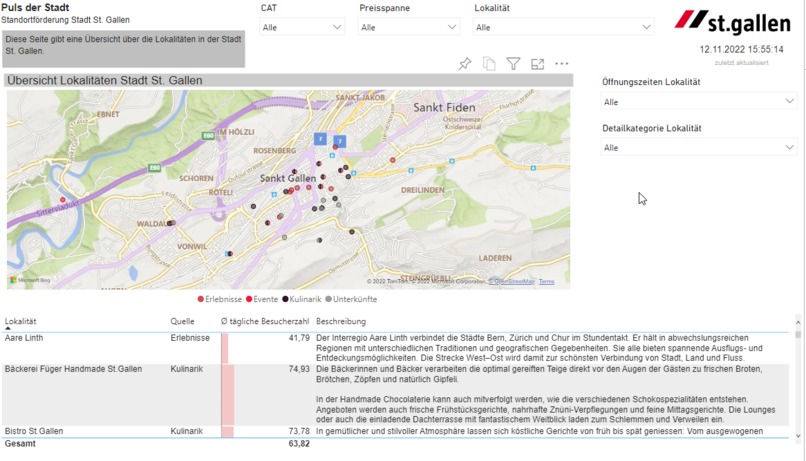Select the Unterkünfte legend entry
This screenshot has height=461, width=806.
tap(351, 299)
